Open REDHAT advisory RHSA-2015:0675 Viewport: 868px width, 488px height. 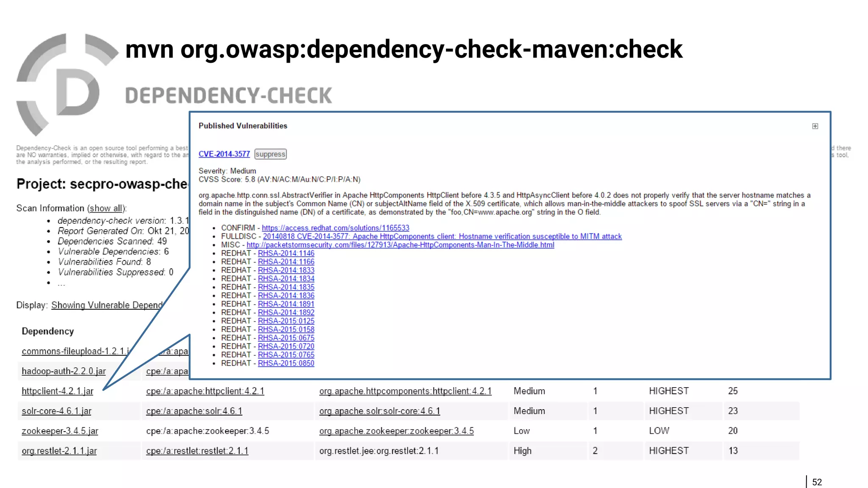click(286, 338)
